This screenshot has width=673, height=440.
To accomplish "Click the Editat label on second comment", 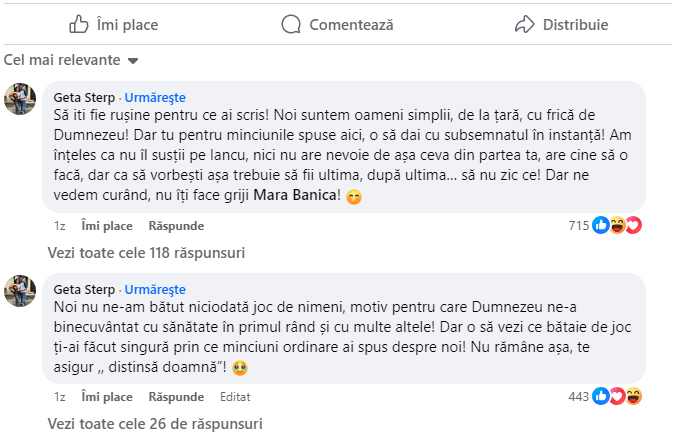I will coord(236,397).
